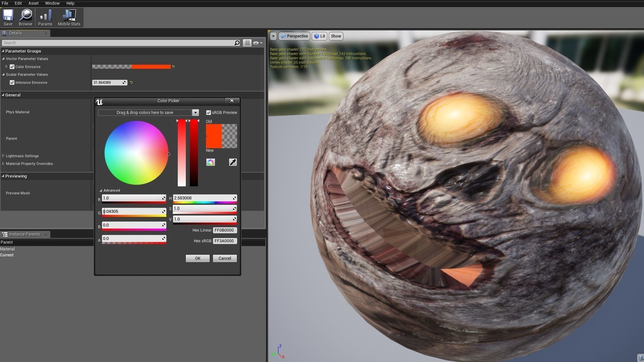This screenshot has width=644, height=362.
Task: Toggle the sRGB Preview checkbox
Action: tap(209, 113)
